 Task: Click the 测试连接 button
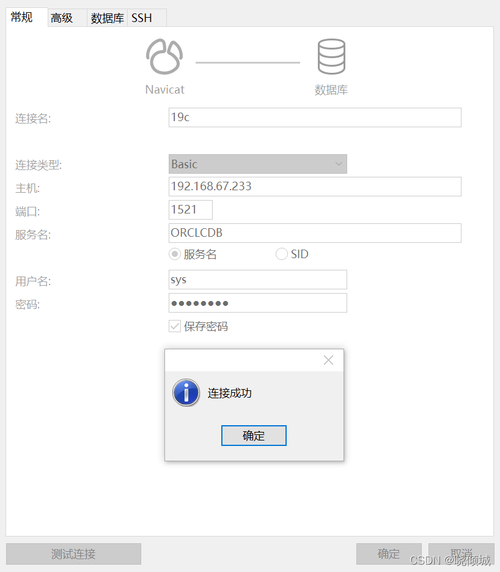[x=73, y=554]
